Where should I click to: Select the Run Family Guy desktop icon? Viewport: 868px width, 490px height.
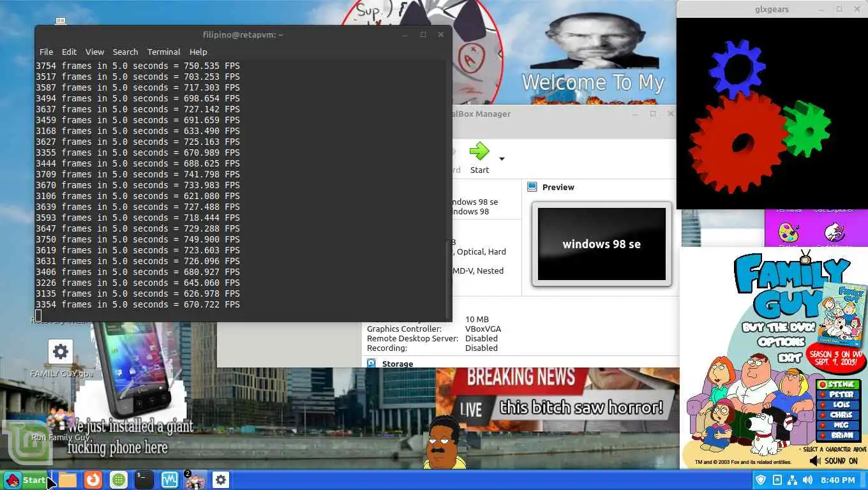[61, 426]
